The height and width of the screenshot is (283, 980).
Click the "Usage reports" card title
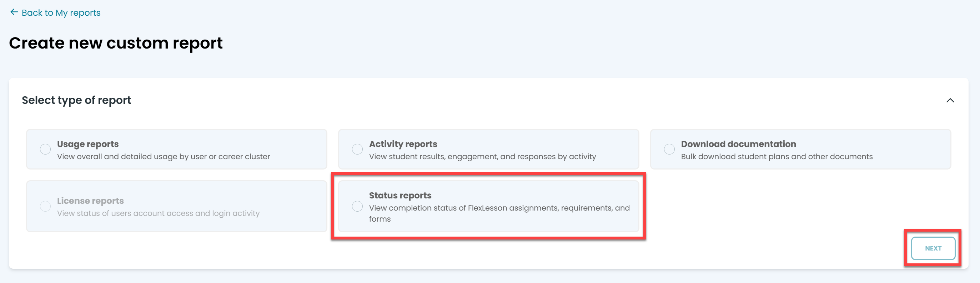coord(88,144)
